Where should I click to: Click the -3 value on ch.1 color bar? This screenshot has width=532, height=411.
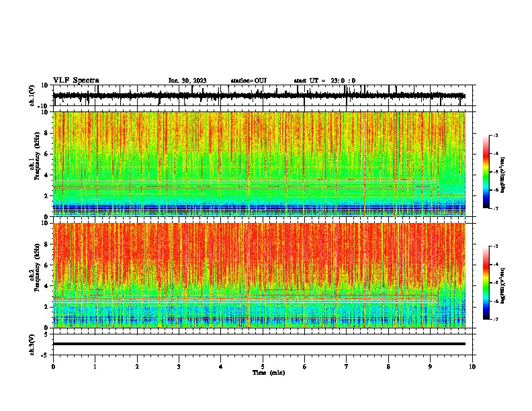[x=495, y=136]
